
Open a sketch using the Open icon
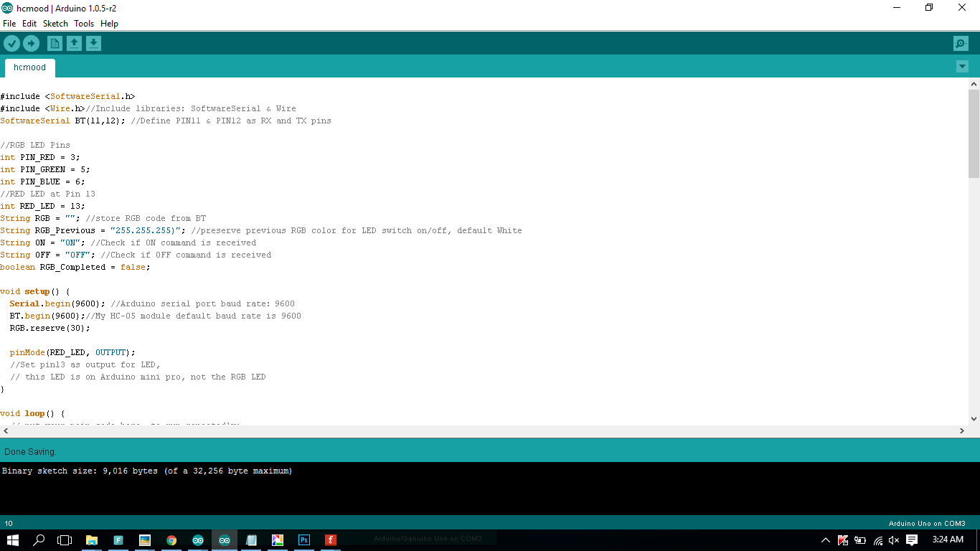tap(74, 43)
